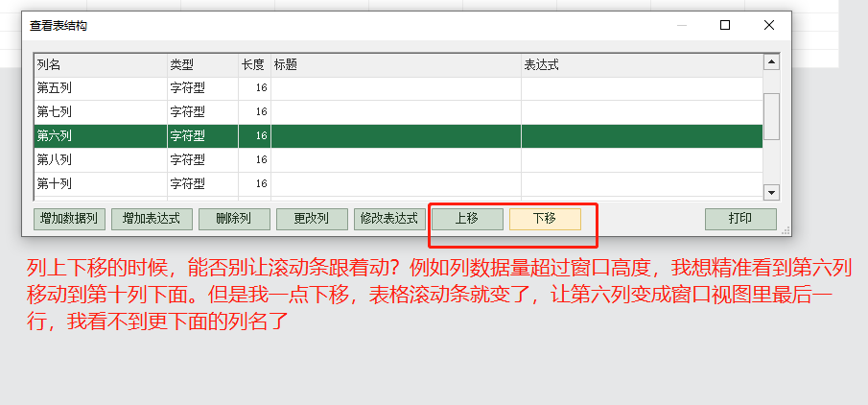Click the 类型 column header
The height and width of the screenshot is (405, 868).
[202, 65]
